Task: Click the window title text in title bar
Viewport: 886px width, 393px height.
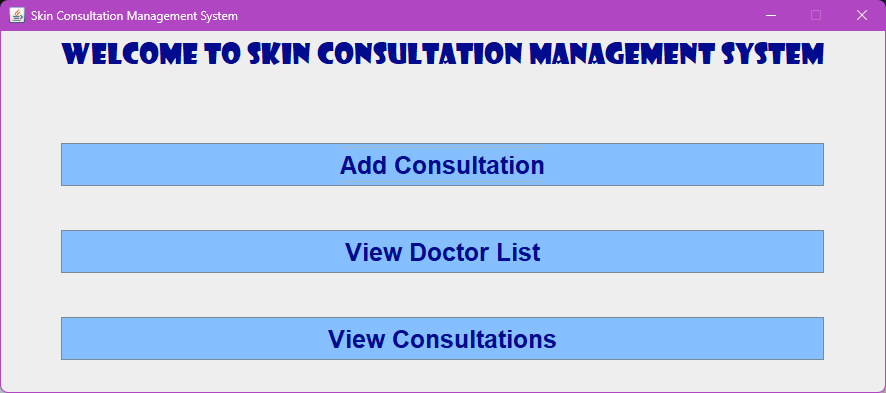Action: (x=134, y=16)
